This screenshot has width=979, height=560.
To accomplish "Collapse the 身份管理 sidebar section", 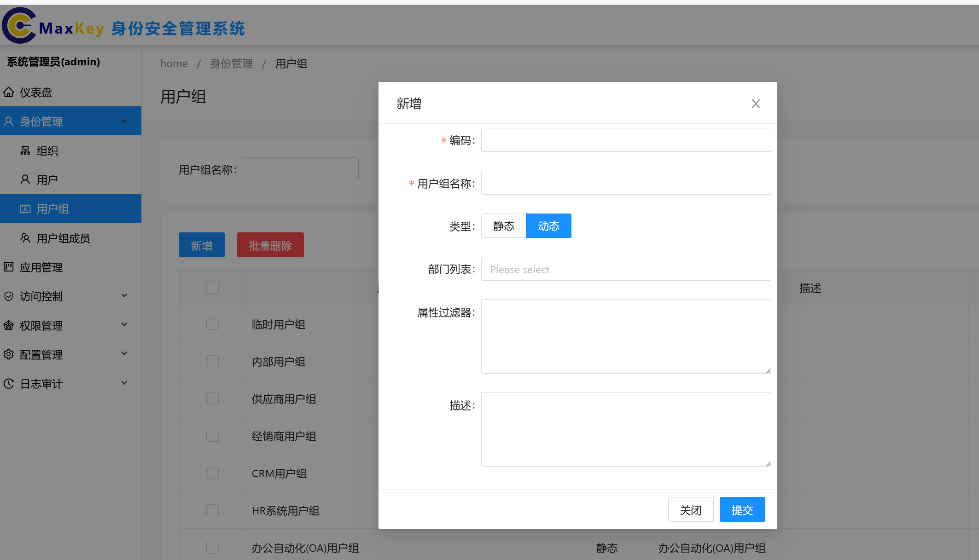I will (x=124, y=121).
